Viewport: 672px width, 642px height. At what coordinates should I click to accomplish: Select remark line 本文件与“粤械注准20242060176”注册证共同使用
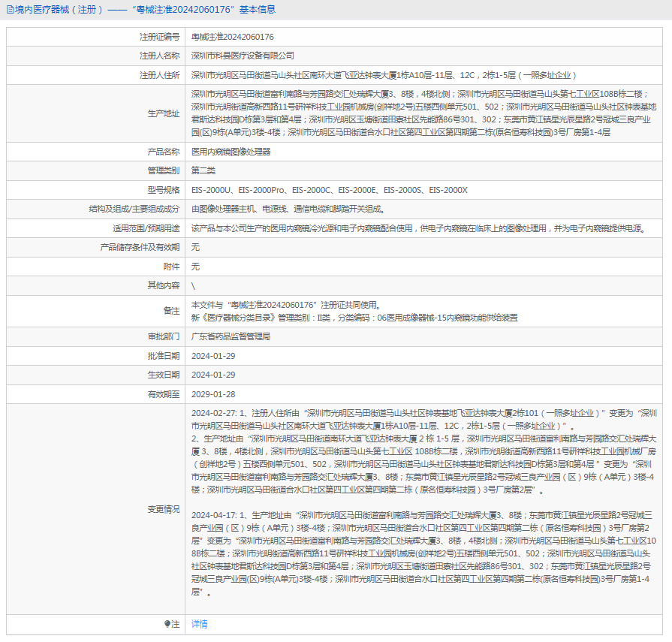tap(286, 305)
